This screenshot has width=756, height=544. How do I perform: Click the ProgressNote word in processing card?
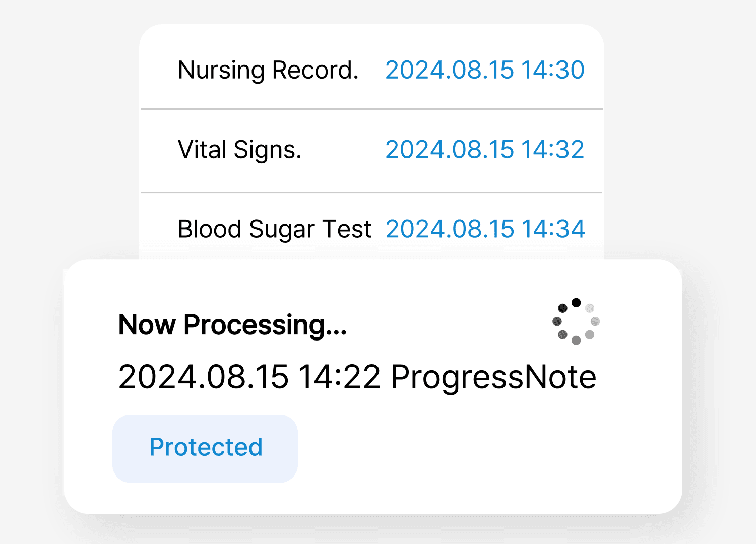coord(493,377)
